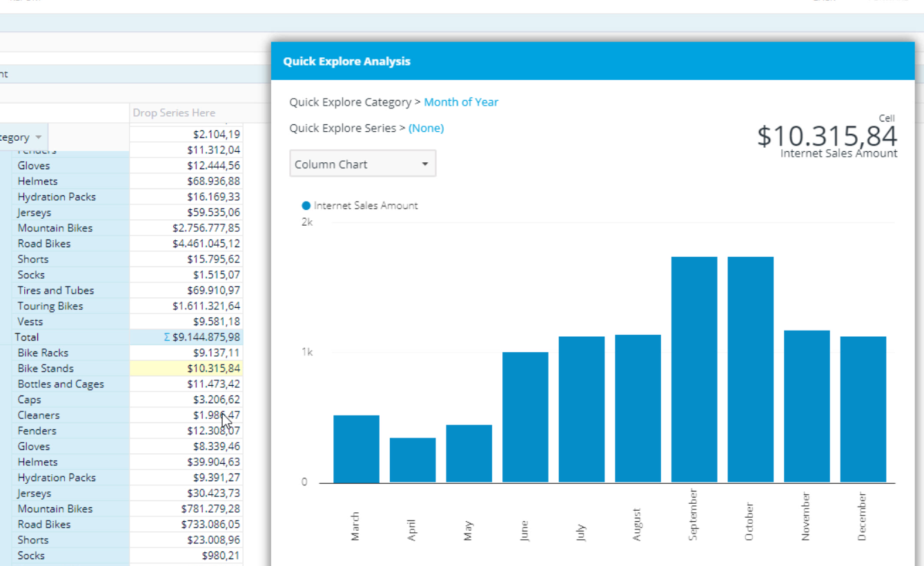Click the Road Bikes sales amount cell
Screen dimensions: 924x566
(x=207, y=243)
